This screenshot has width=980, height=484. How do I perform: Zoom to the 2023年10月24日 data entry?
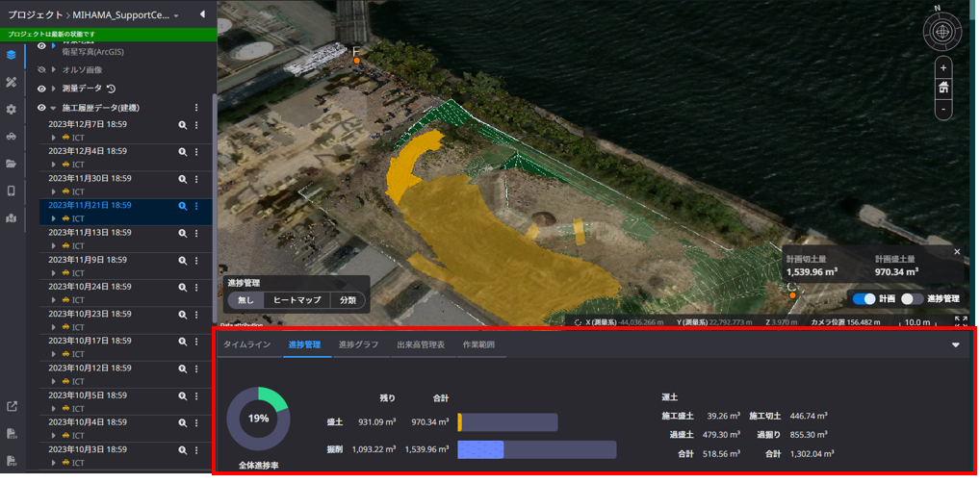(183, 288)
